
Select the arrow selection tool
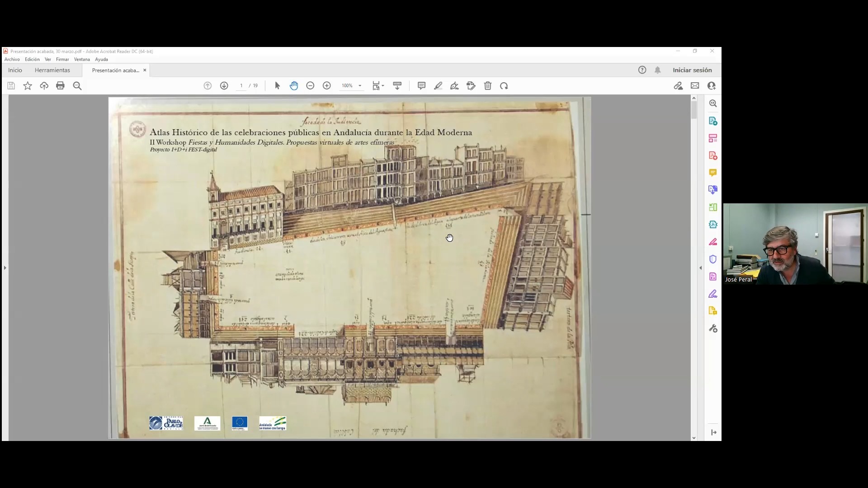point(278,86)
